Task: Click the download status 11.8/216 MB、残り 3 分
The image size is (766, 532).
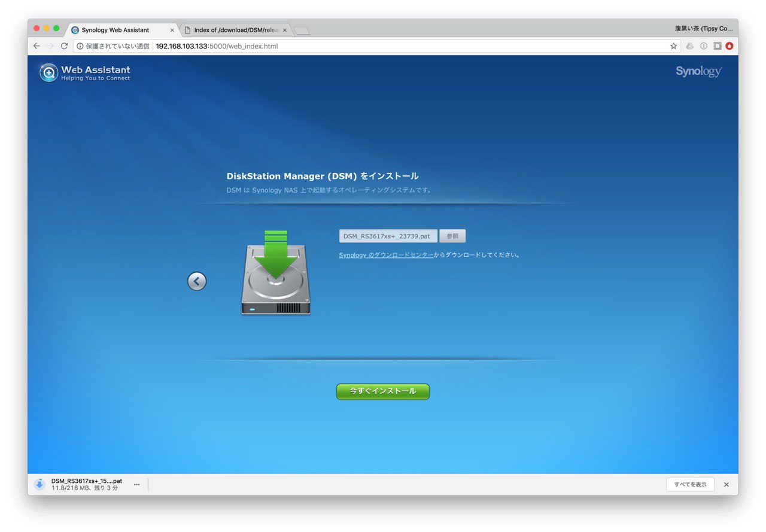Action: tap(85, 488)
